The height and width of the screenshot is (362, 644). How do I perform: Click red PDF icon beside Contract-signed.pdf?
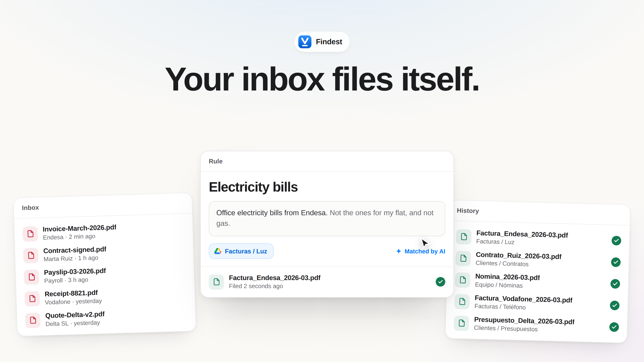click(31, 255)
